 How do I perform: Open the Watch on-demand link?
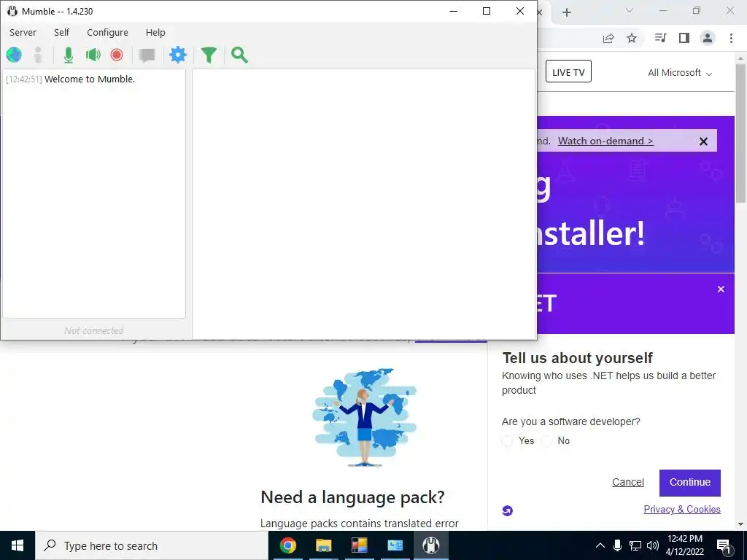pos(605,141)
